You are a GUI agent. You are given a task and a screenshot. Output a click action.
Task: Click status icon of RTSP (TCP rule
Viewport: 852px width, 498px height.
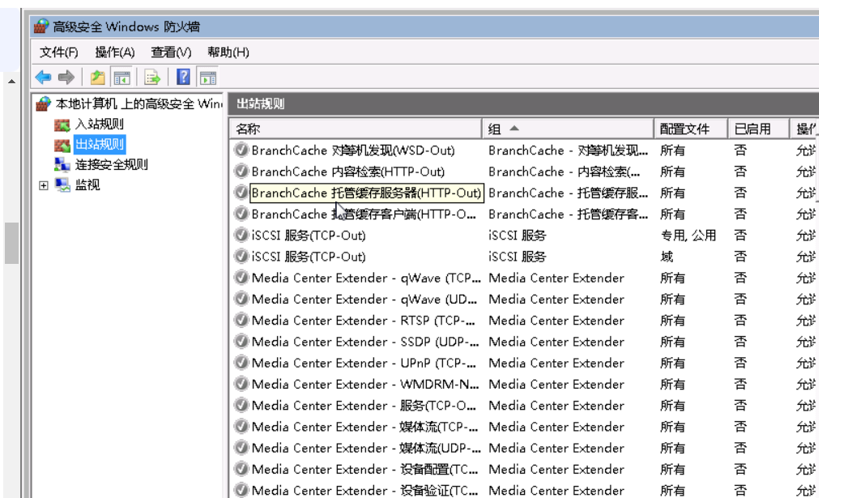point(241,320)
